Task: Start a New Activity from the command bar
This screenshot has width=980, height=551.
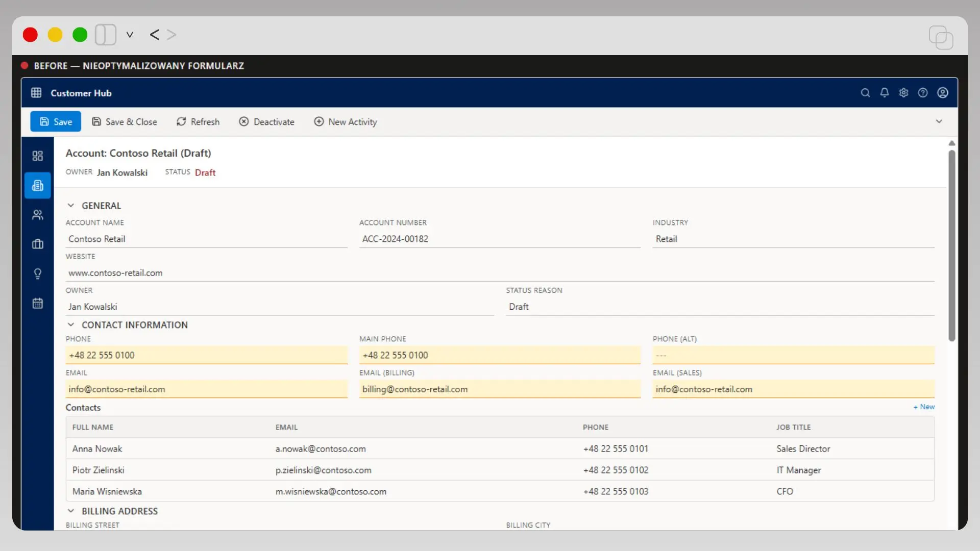Action: tap(346, 121)
